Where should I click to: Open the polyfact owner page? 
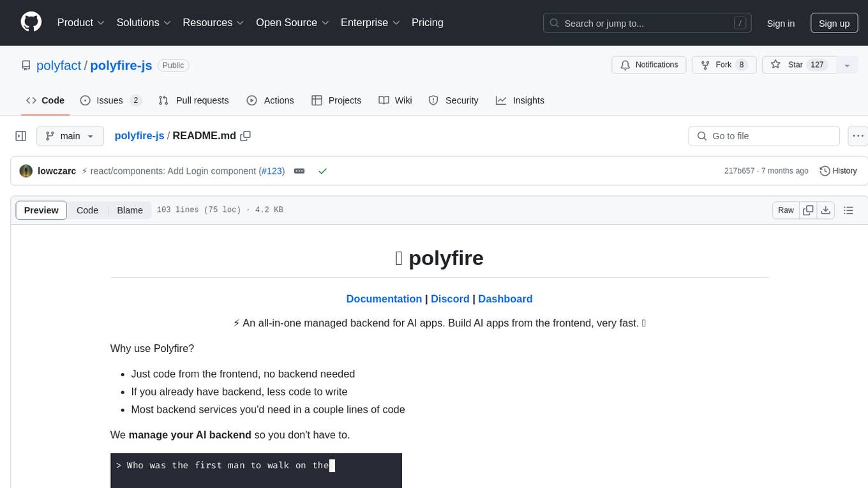coord(59,65)
